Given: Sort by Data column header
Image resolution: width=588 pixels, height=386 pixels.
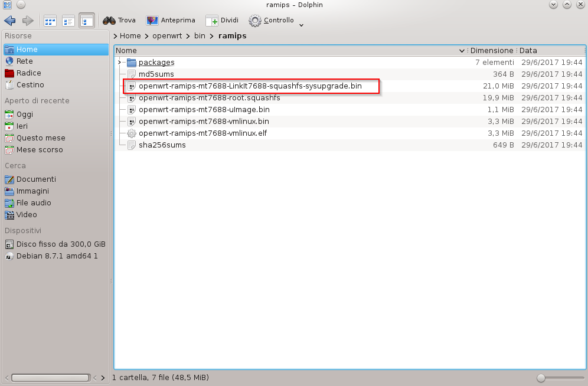Looking at the screenshot, I should tap(549, 51).
